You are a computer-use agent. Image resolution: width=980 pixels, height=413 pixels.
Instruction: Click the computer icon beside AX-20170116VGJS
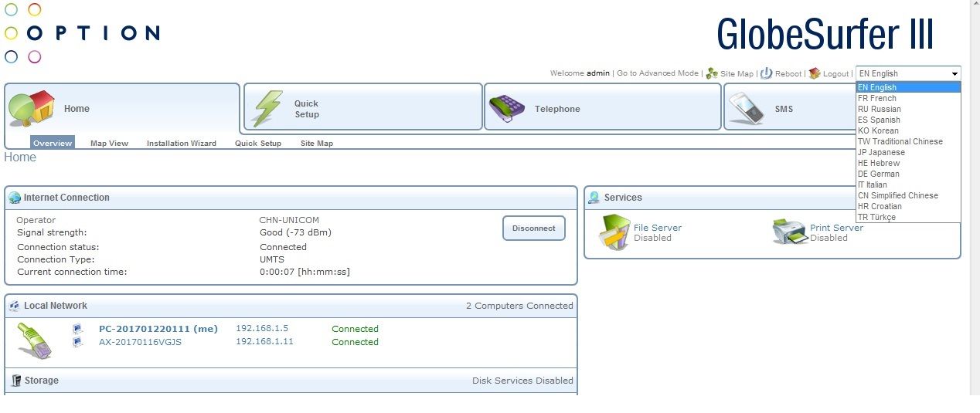(78, 342)
